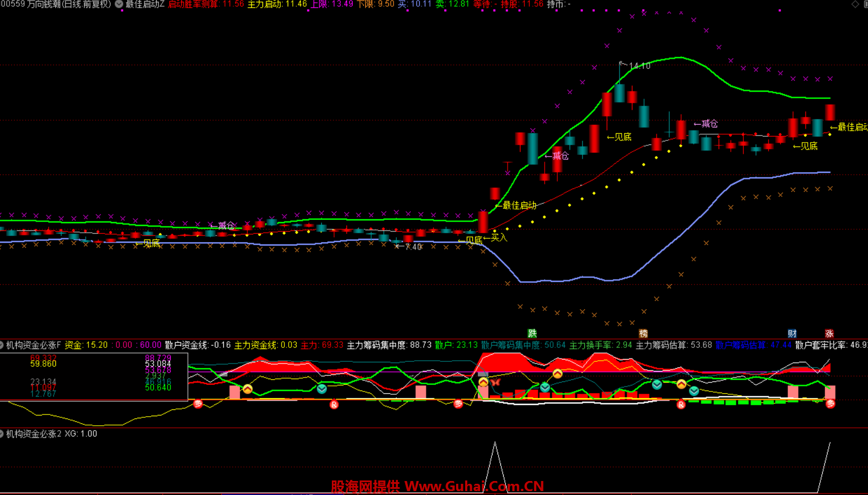The height and width of the screenshot is (495, 868).
Task: Click the red butterfly signal icon
Action: (x=495, y=383)
